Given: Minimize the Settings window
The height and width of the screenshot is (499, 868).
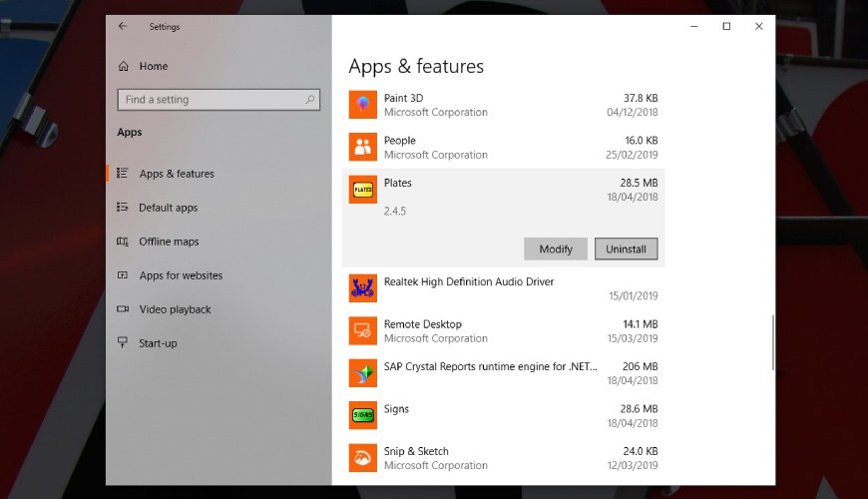Looking at the screenshot, I should pyautogui.click(x=694, y=26).
